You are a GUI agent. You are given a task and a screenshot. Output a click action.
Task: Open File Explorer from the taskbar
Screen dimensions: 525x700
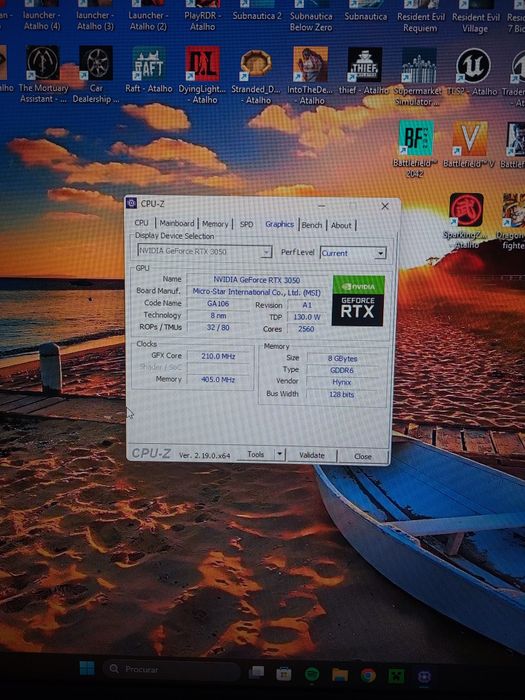[340, 675]
